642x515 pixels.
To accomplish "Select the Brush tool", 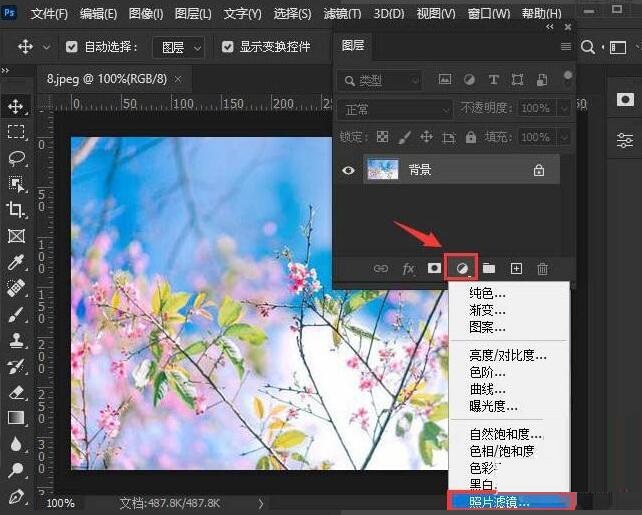I will pyautogui.click(x=16, y=314).
